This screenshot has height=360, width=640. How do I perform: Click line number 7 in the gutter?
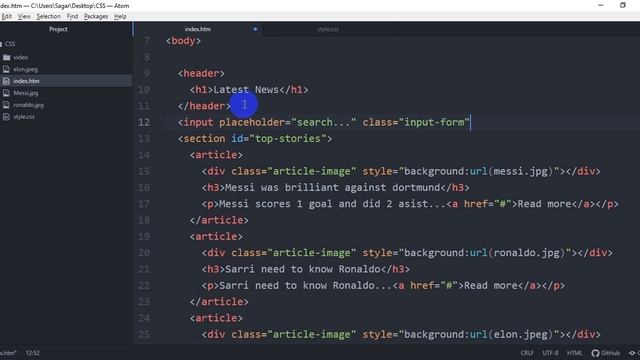coord(147,41)
